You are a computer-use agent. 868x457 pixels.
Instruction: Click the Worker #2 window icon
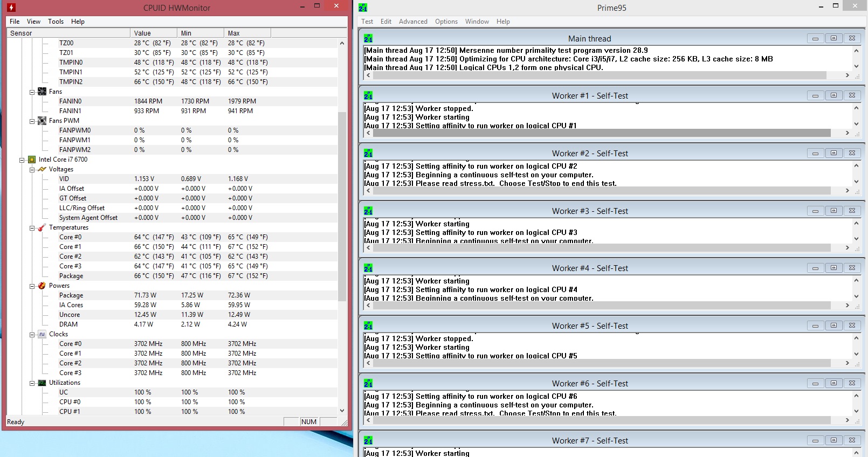point(368,153)
